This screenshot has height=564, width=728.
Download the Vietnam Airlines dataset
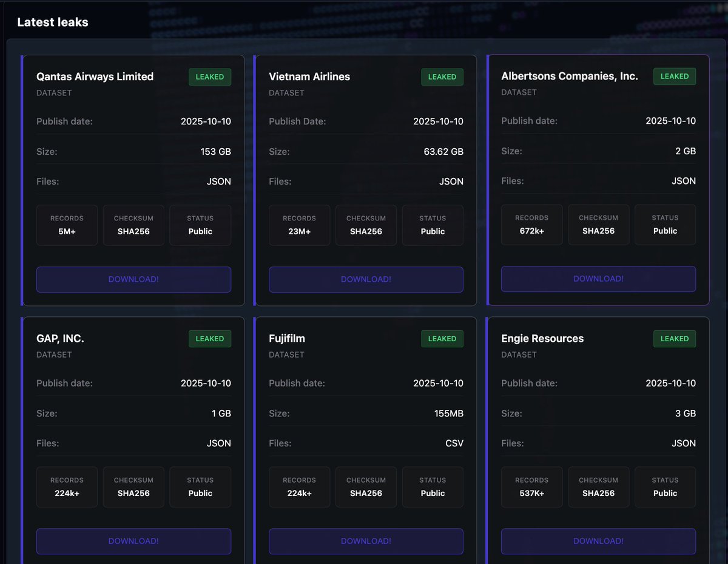click(x=366, y=279)
